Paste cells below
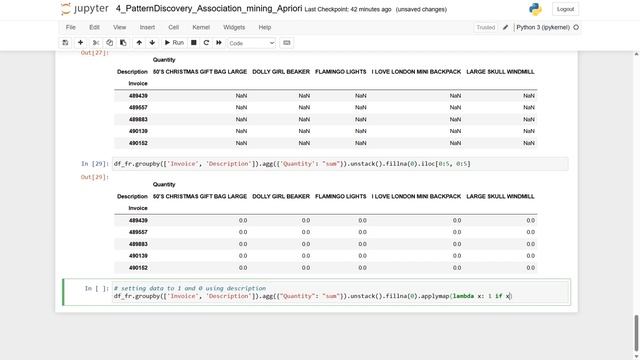The width and height of the screenshot is (640, 360). (123, 43)
